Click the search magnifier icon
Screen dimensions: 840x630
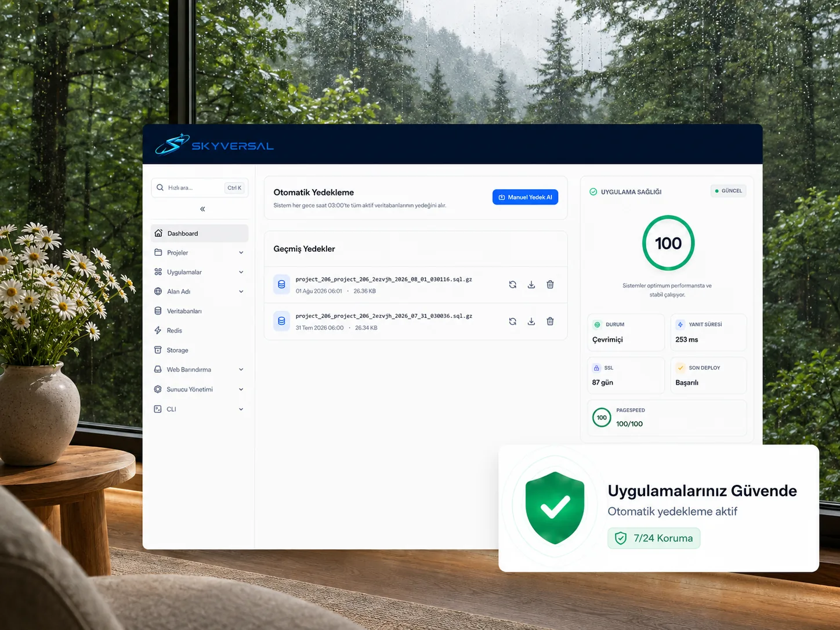(160, 187)
